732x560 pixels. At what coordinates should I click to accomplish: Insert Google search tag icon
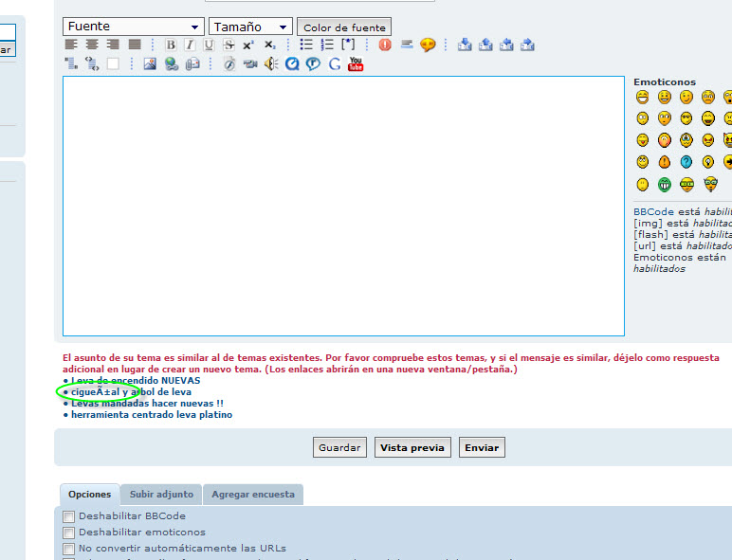(x=335, y=63)
